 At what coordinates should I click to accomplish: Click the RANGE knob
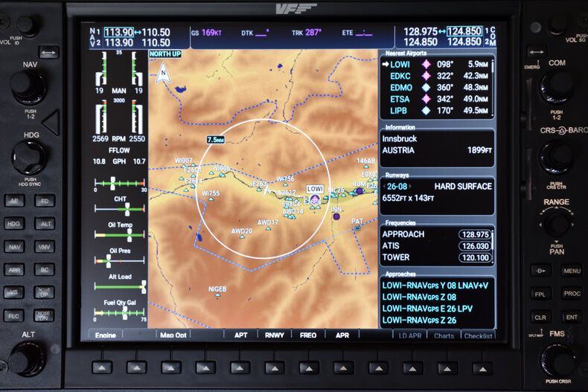(x=556, y=223)
